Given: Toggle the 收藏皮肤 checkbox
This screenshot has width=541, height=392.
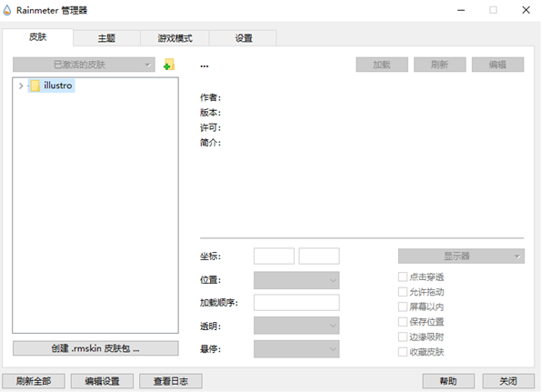Looking at the screenshot, I should (403, 352).
